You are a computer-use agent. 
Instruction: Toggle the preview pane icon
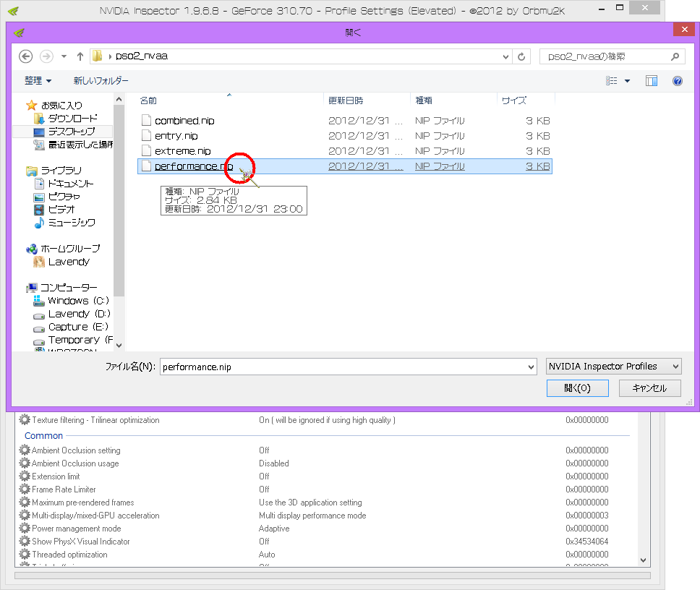(x=652, y=81)
